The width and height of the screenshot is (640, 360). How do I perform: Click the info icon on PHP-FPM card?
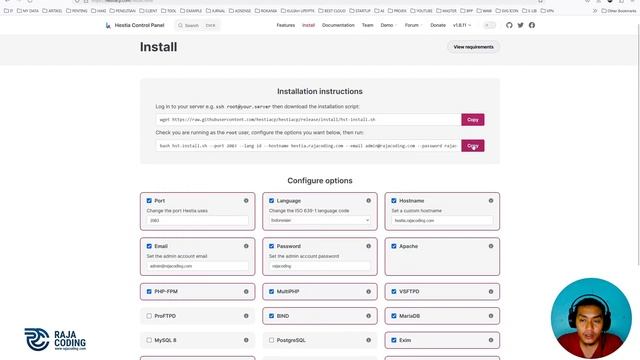[246, 291]
